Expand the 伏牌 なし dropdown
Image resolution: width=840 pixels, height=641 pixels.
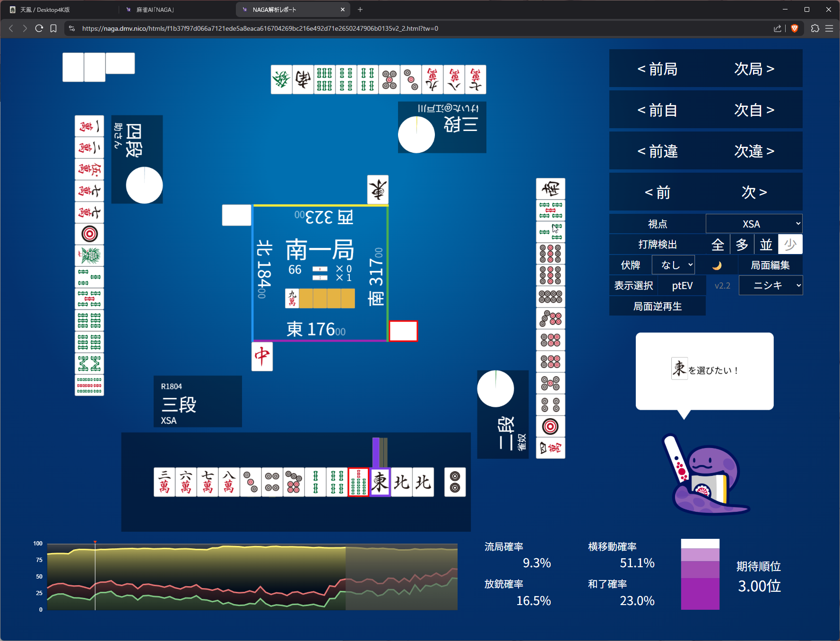673,265
